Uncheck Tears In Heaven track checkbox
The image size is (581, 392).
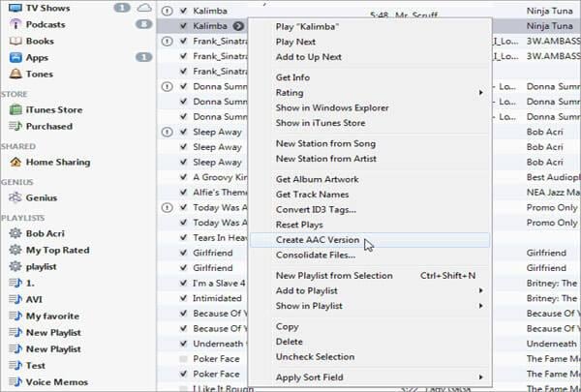tap(183, 237)
